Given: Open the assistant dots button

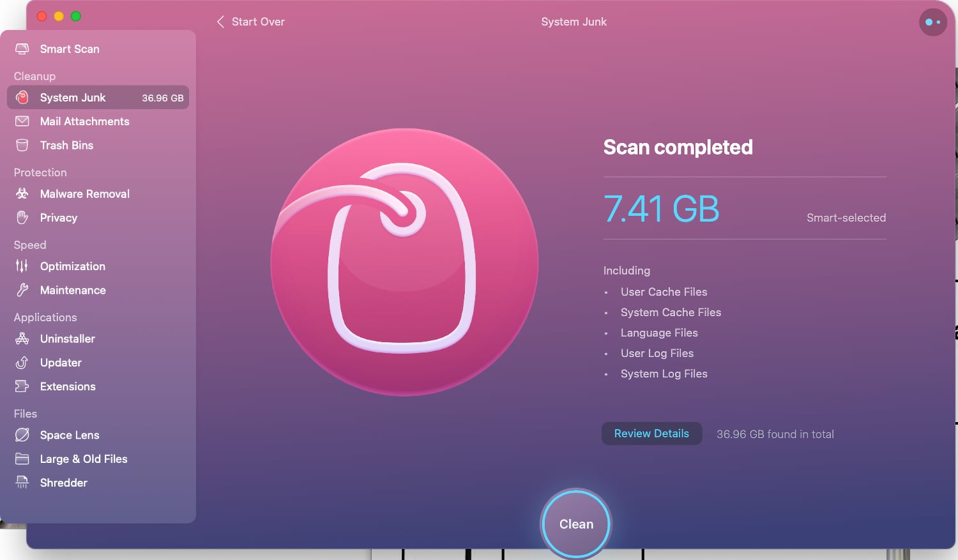Looking at the screenshot, I should click(x=933, y=22).
